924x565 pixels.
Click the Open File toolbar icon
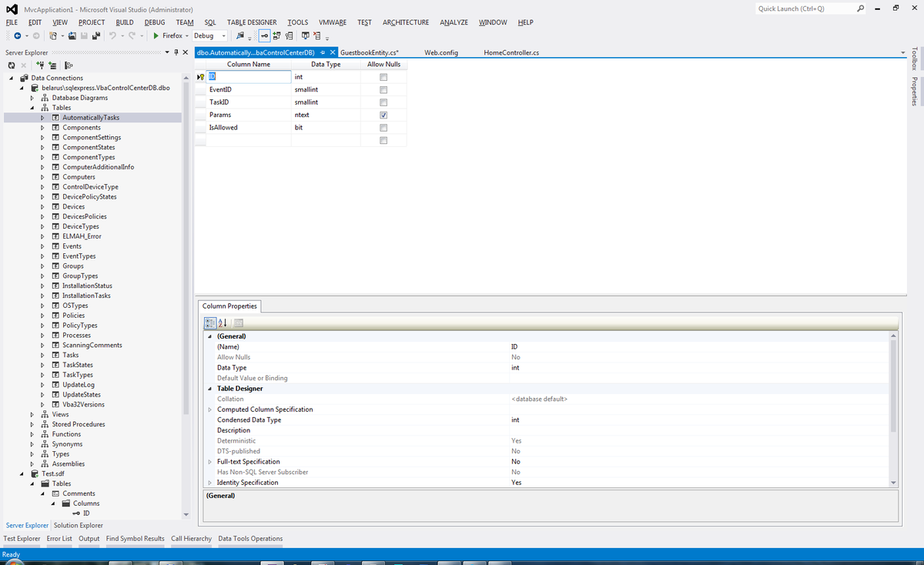72,36
